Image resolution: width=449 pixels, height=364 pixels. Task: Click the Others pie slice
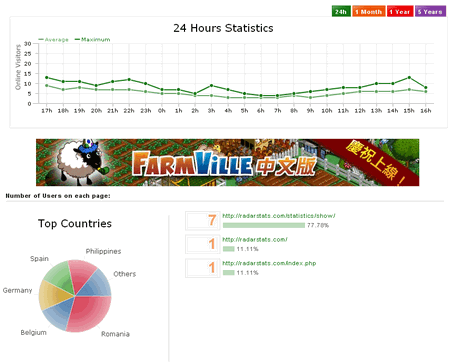coord(97,285)
